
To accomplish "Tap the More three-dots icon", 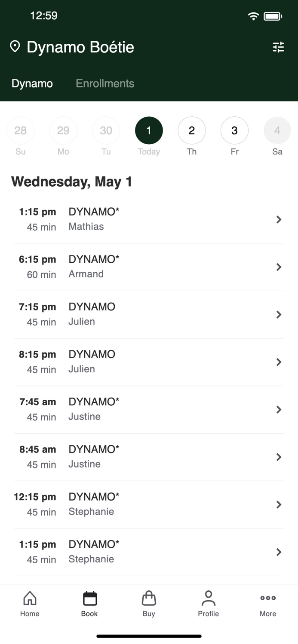I will tap(268, 598).
